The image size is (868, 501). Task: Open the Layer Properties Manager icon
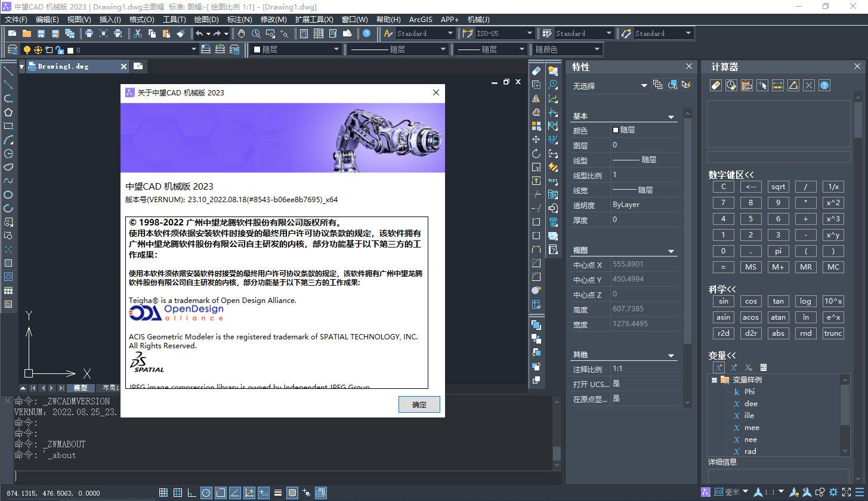[12, 50]
